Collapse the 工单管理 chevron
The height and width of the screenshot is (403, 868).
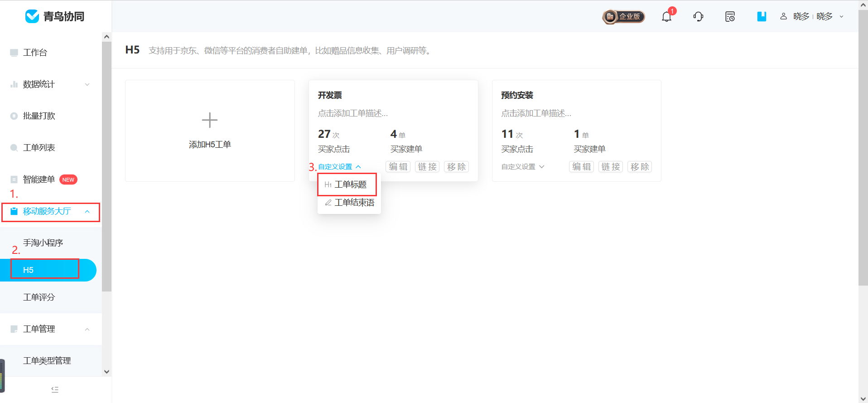pyautogui.click(x=87, y=329)
